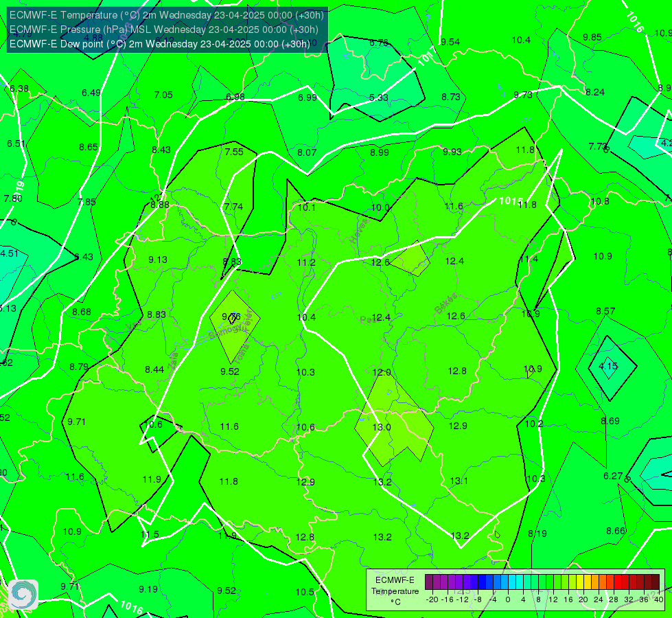Click the dark purple -20 legend swatch
The image size is (672, 618).
[x=428, y=582]
